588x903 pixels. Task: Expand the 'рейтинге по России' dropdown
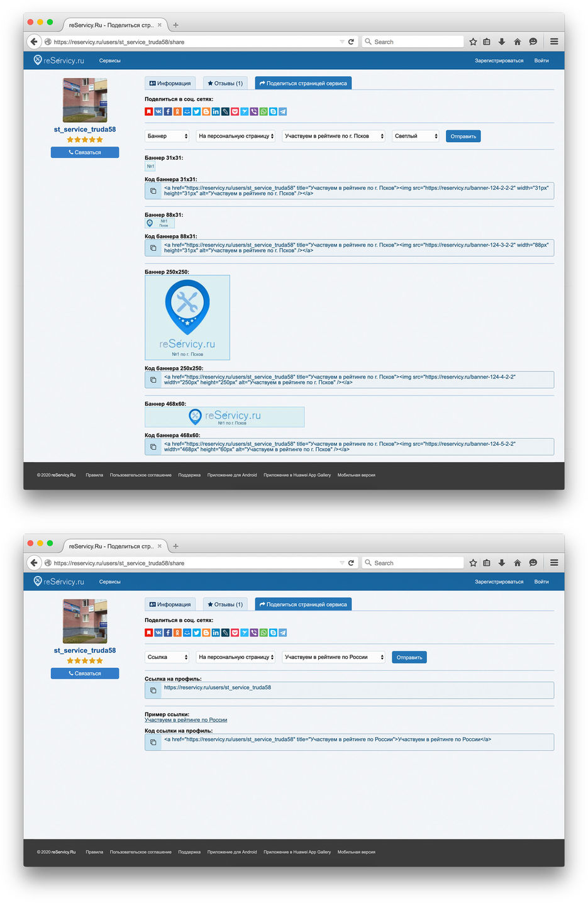pyautogui.click(x=333, y=657)
